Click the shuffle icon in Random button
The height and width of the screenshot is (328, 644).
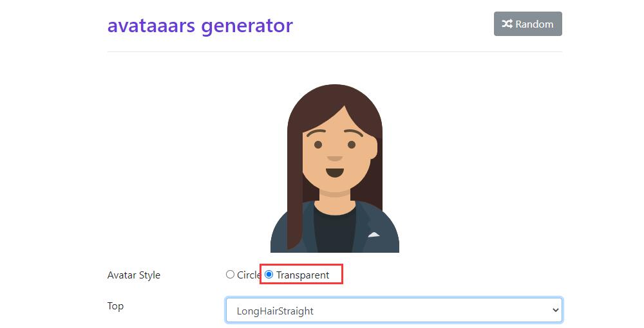tap(507, 24)
